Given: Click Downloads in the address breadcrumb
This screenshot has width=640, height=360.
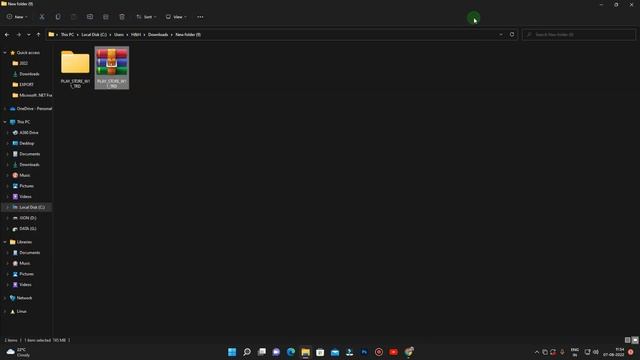Looking at the screenshot, I should pos(158,35).
